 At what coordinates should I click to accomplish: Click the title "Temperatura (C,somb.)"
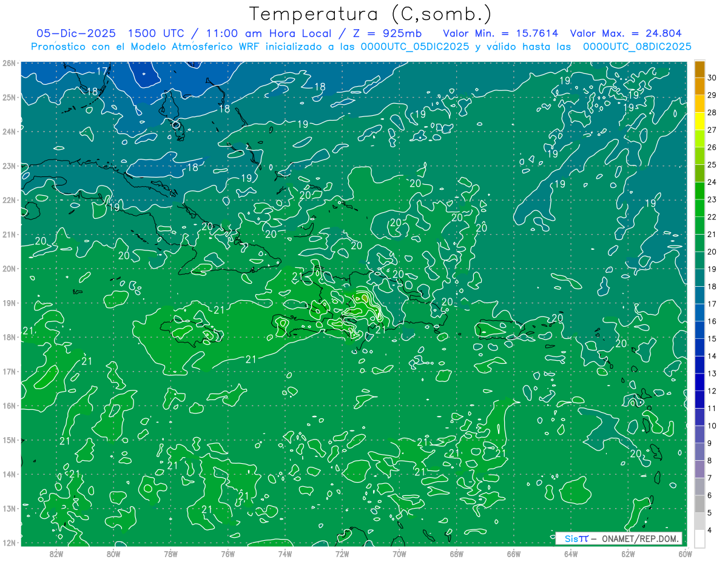(x=370, y=15)
